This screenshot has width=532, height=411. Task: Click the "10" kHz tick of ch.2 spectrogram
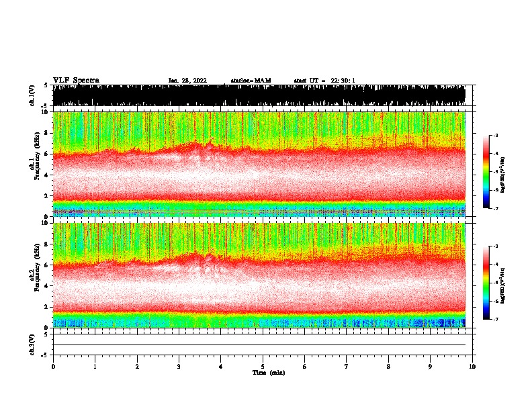click(x=46, y=223)
